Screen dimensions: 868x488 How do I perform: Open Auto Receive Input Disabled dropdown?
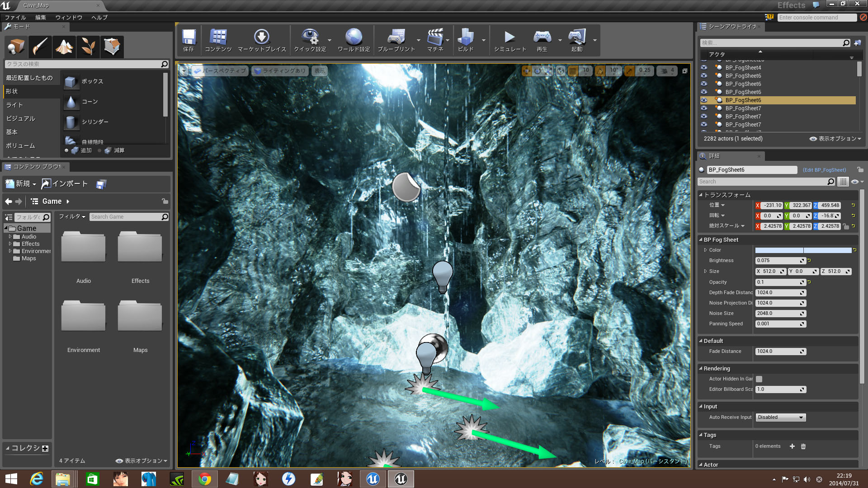point(781,418)
